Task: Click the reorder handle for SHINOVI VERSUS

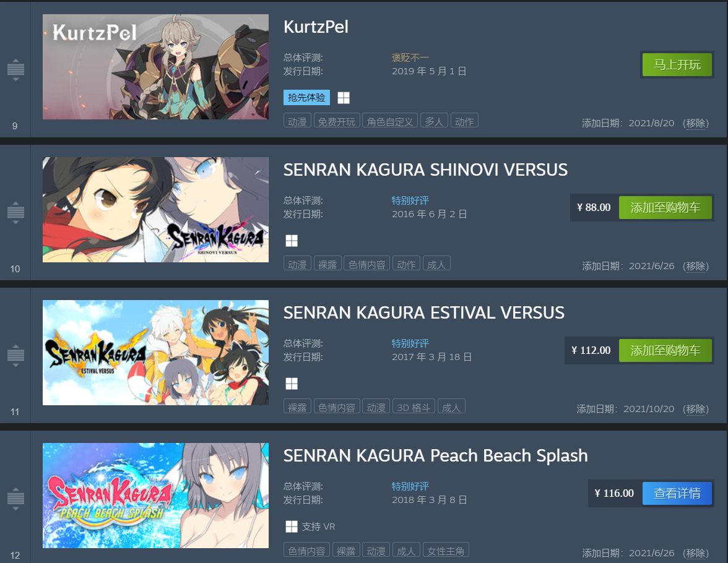Action: [15, 213]
